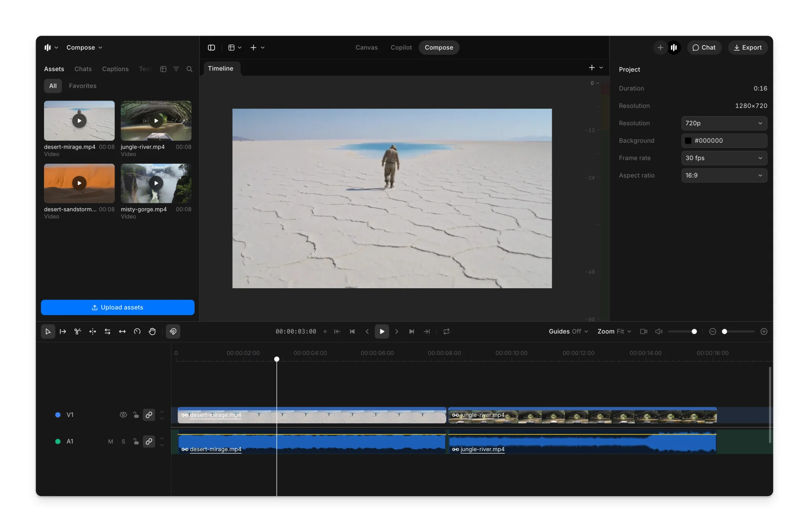This screenshot has height=532, width=809.
Task: Mute the preview volume speaker icon
Action: tap(659, 331)
